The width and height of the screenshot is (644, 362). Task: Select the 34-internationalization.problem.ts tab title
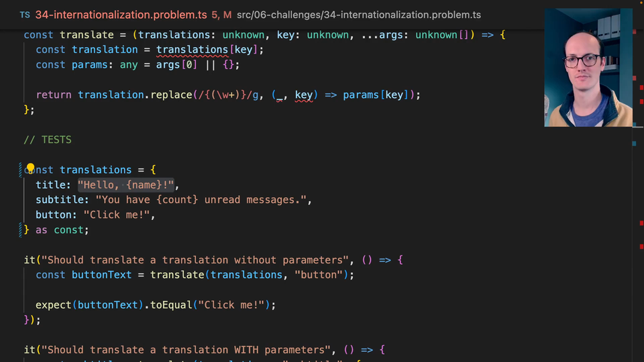coord(121,15)
